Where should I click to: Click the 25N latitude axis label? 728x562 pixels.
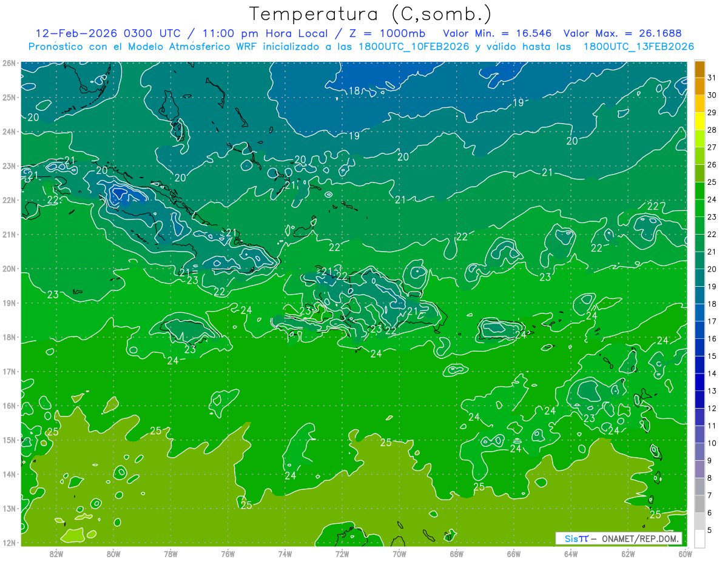coord(8,98)
